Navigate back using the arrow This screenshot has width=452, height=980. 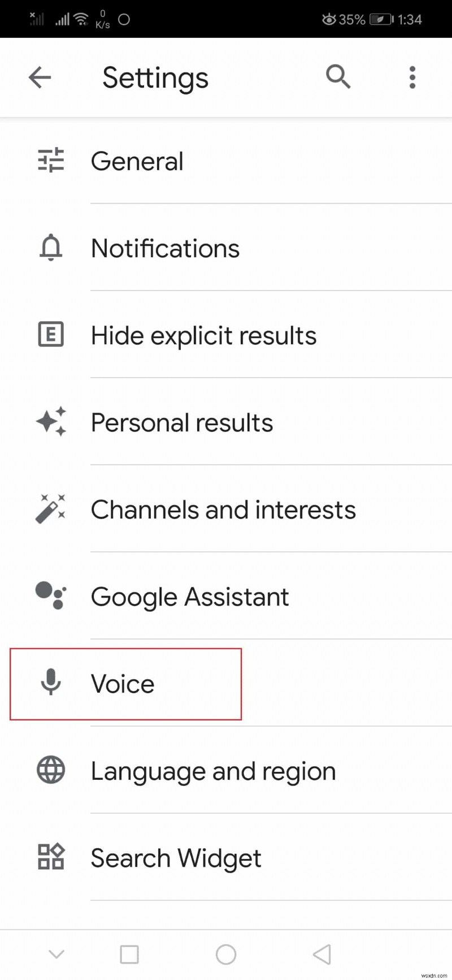(x=39, y=77)
